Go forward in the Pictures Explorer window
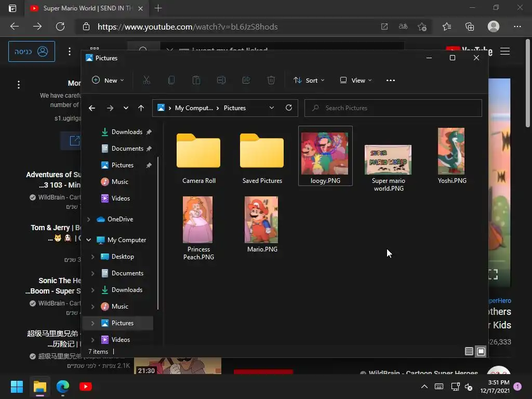The width and height of the screenshot is (532, 399). click(110, 108)
